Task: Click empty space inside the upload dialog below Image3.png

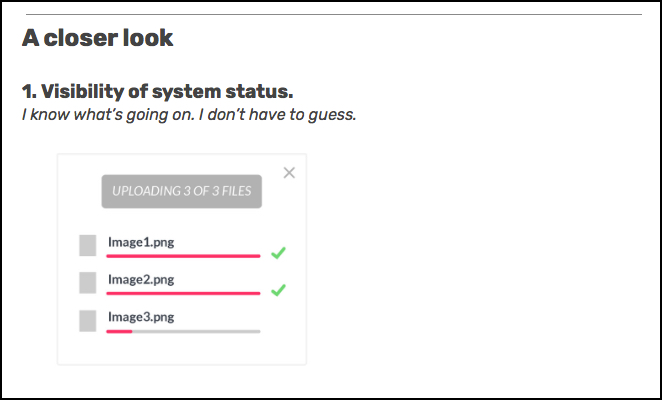Action: coord(182,350)
